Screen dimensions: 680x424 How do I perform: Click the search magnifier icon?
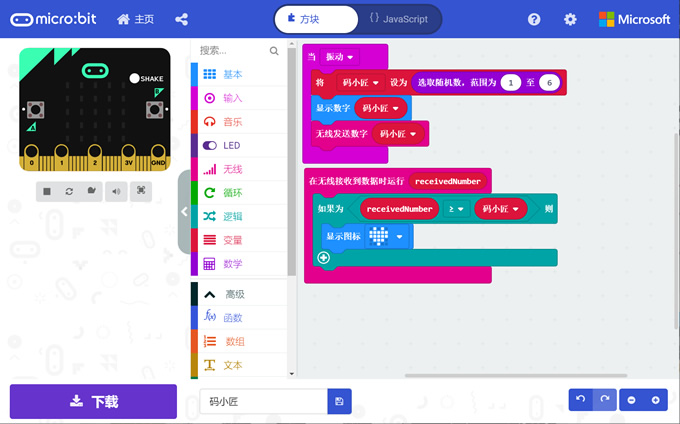[x=274, y=51]
